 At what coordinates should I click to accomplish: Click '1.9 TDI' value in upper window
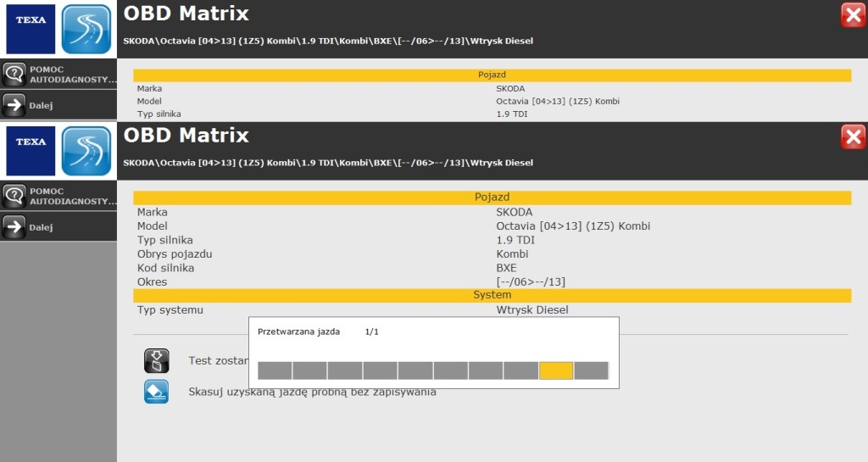point(512,114)
